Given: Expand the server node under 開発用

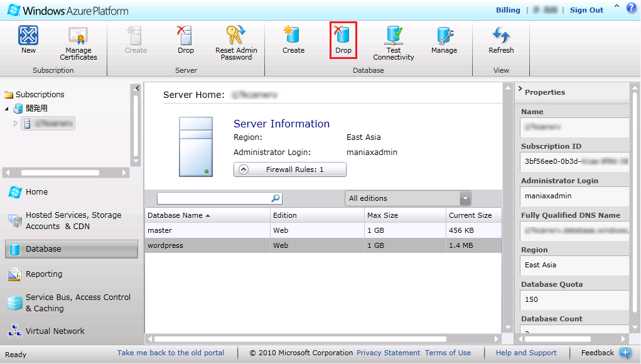Looking at the screenshot, I should tap(16, 124).
